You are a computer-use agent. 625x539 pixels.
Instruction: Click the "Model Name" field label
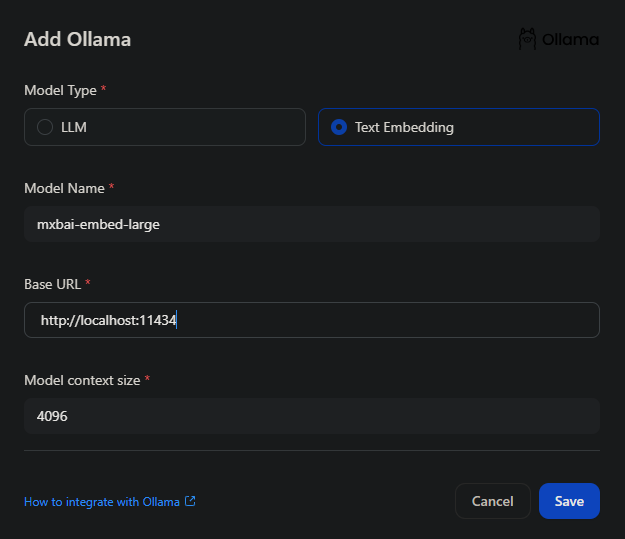coord(64,188)
